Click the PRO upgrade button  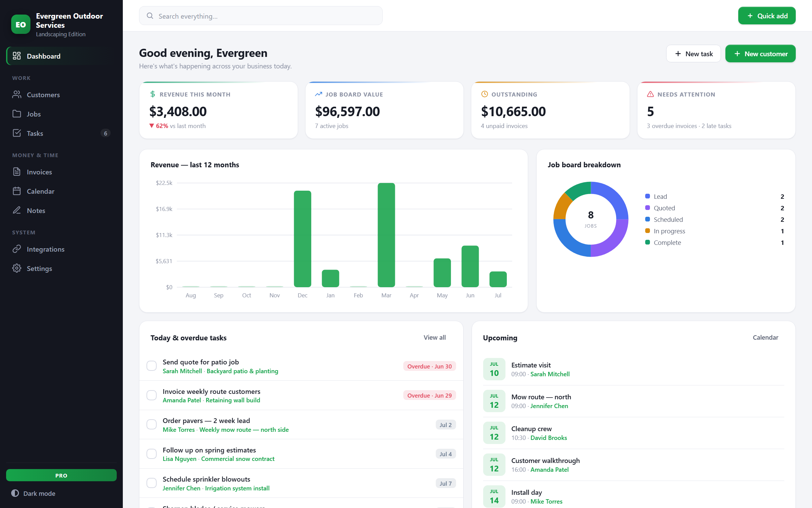click(61, 475)
